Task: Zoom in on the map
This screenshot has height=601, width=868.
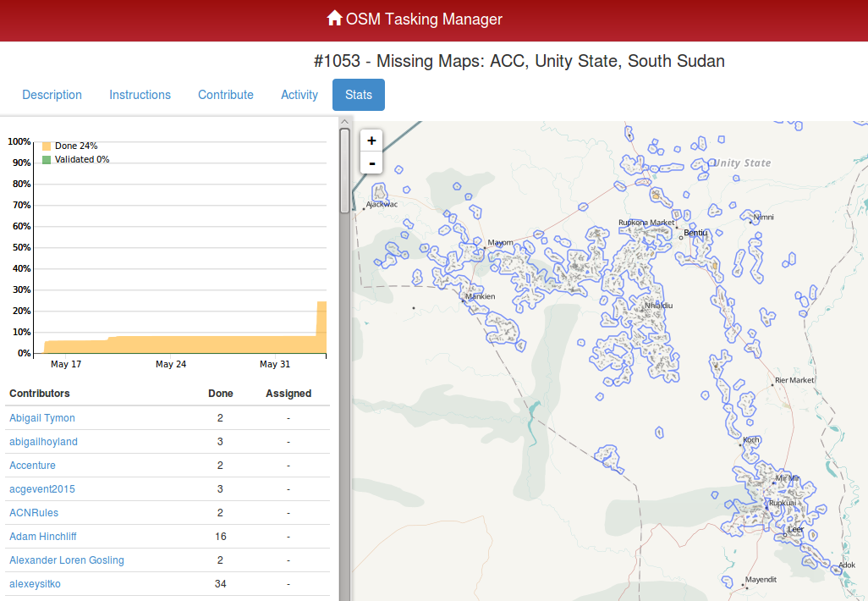Action: point(371,141)
